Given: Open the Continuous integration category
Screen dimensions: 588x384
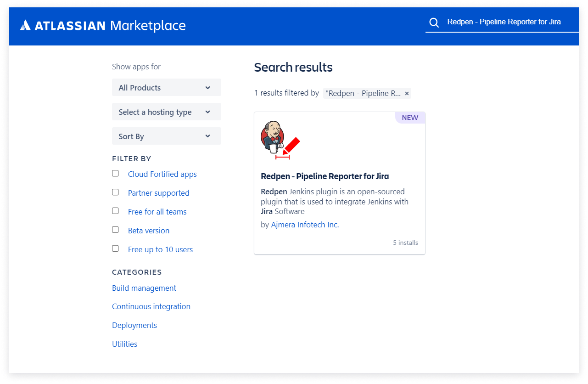Looking at the screenshot, I should click(x=151, y=306).
